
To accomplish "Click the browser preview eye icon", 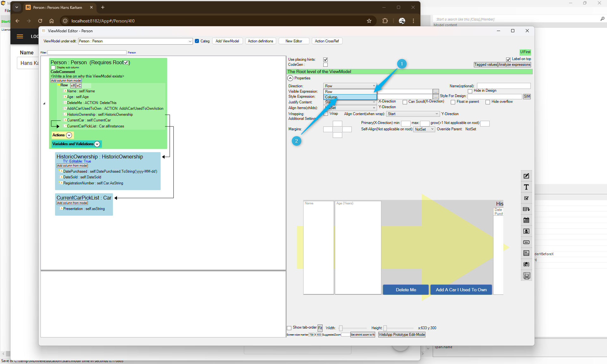I will [526, 276].
